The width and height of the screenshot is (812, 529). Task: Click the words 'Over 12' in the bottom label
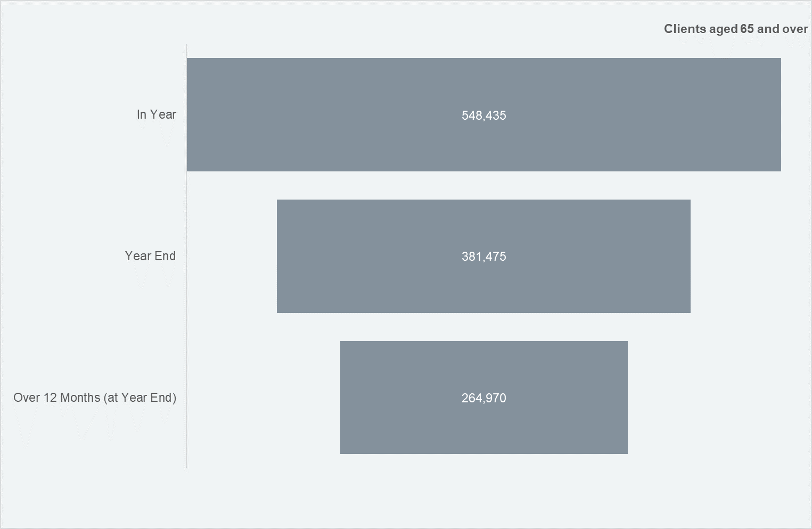pyautogui.click(x=35, y=398)
